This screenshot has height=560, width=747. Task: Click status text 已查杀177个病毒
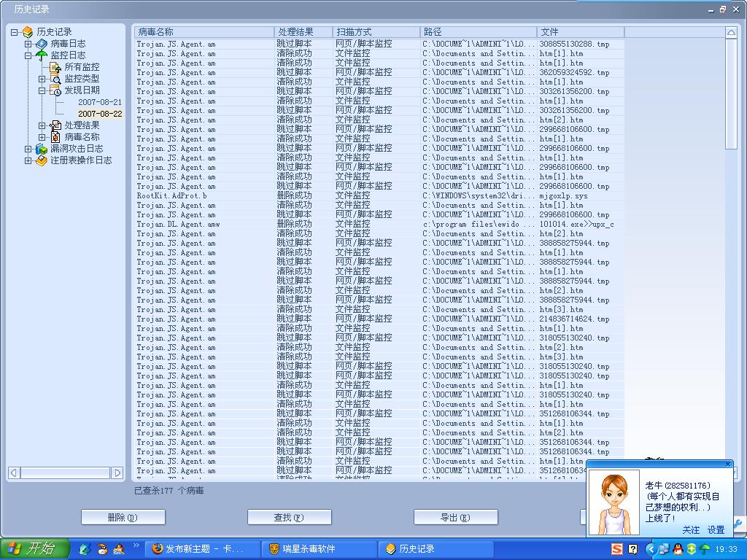169,491
